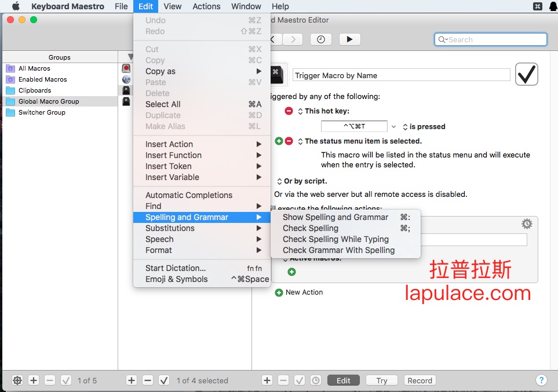Click the target icon at bottom left
Screen dimensions: 558x392
pyautogui.click(x=17, y=380)
